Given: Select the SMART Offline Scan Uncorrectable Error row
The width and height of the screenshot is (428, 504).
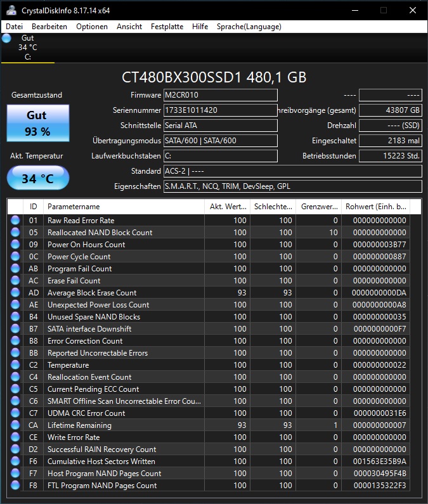Looking at the screenshot, I should pos(209,401).
